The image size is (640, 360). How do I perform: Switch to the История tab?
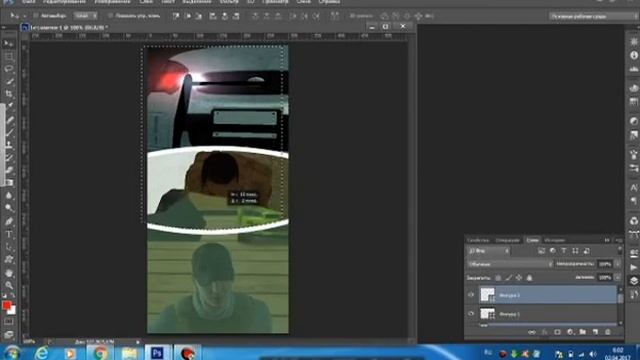pyautogui.click(x=554, y=240)
